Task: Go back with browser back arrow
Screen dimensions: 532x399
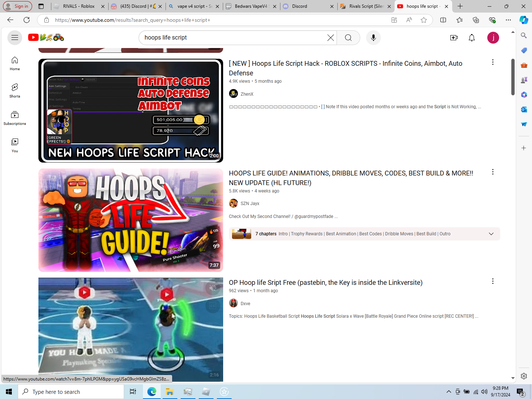Action: coord(10,20)
